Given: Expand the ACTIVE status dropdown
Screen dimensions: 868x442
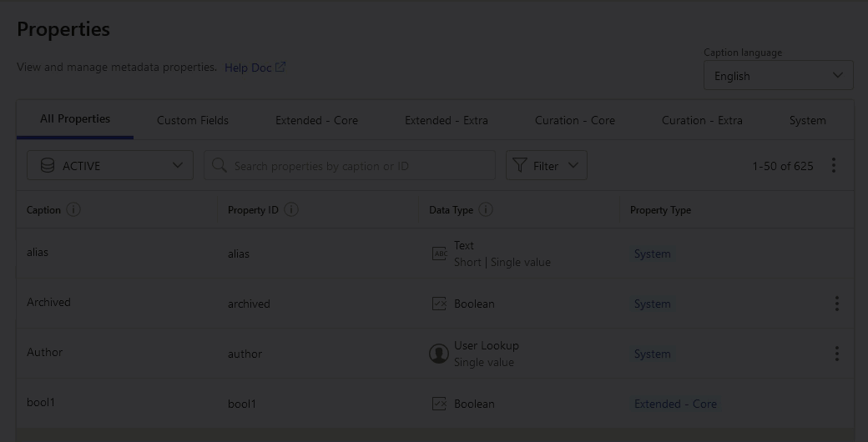Looking at the screenshot, I should click(x=110, y=165).
